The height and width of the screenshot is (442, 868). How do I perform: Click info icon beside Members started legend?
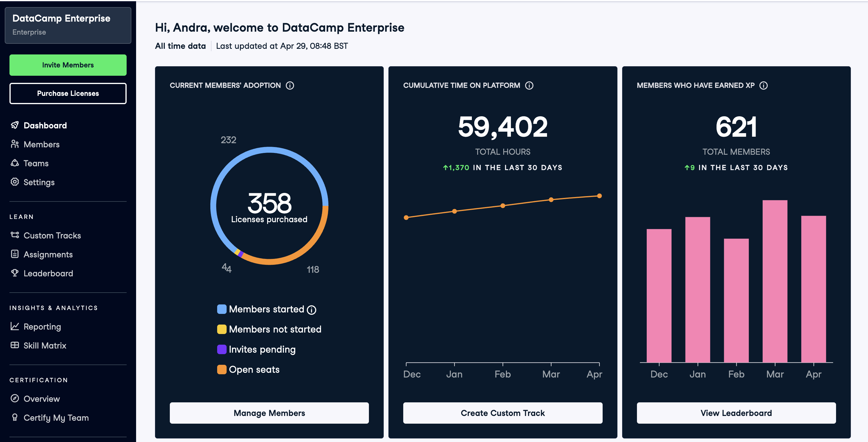[312, 309]
